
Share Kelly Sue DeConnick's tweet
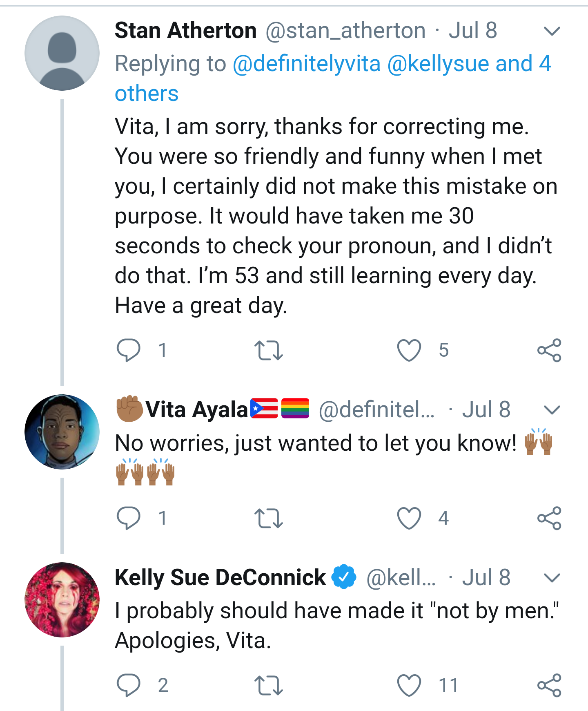549,685
